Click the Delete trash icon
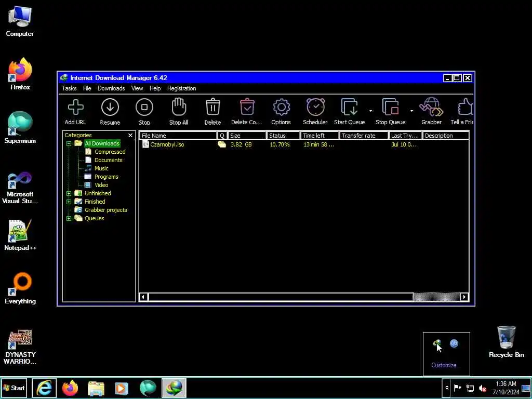The width and height of the screenshot is (532, 399). 212,112
